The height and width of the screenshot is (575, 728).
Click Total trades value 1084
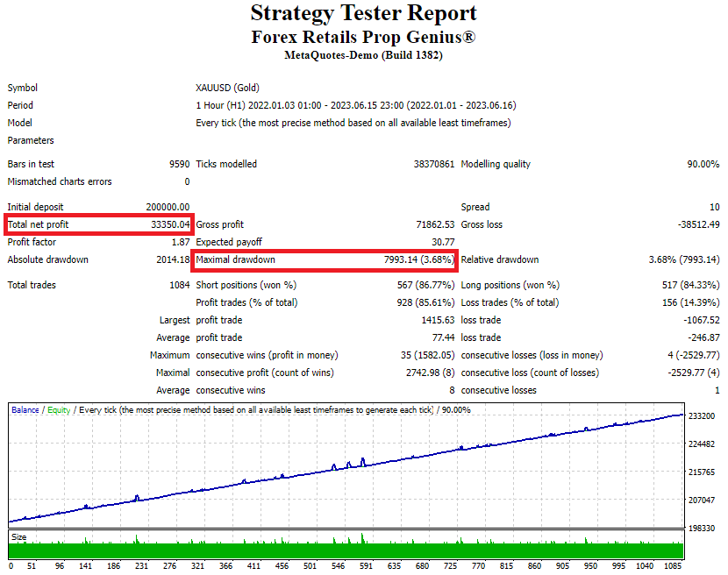click(x=179, y=285)
